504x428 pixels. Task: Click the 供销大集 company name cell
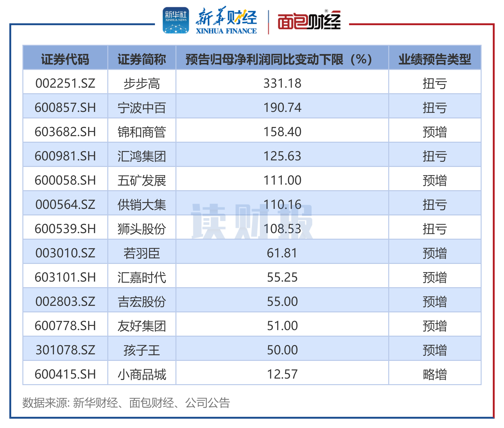[142, 204]
